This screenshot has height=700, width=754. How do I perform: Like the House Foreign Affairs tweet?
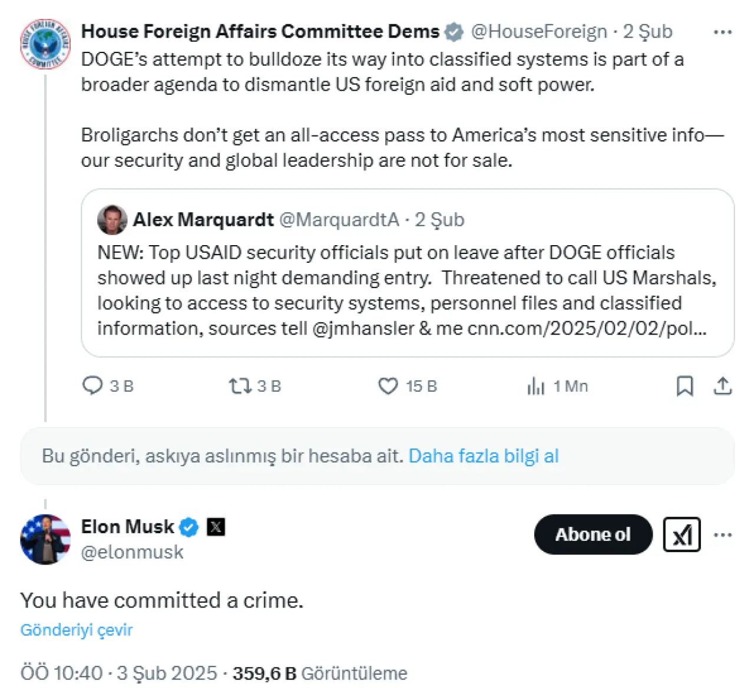[388, 386]
